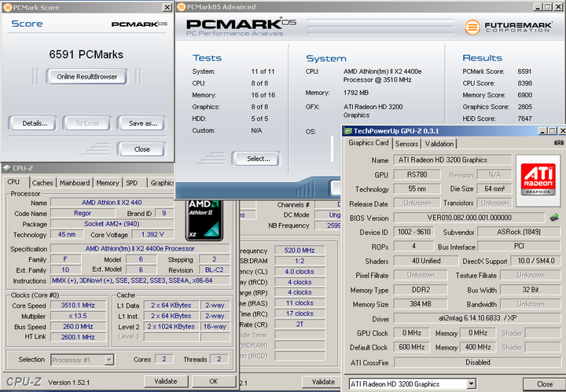566x392 pixels.
Task: Click the Driver field in GPU-Z
Action: click(477, 318)
